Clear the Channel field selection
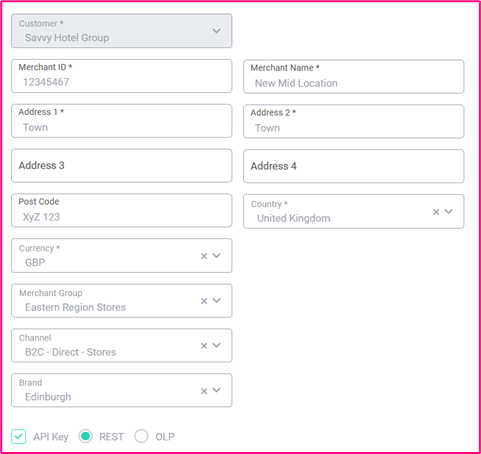The width and height of the screenshot is (481, 454). pos(204,346)
